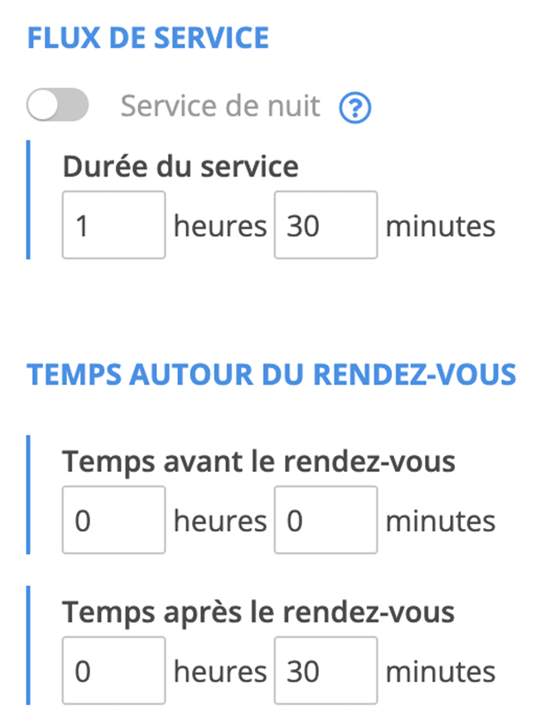Screen dimensions: 560x728
Task: Click minutes text in Temps après le rendez-vous row
Action: coord(441,673)
